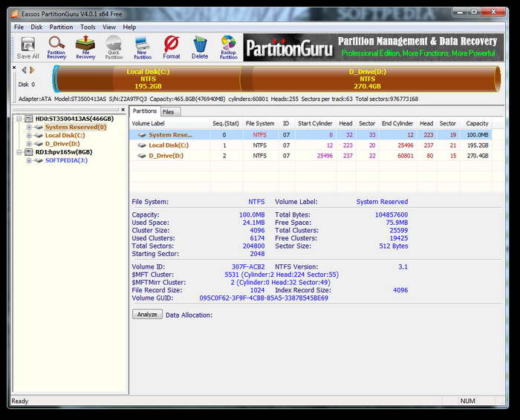Click the ID column header
520x420 pixels.
point(286,123)
